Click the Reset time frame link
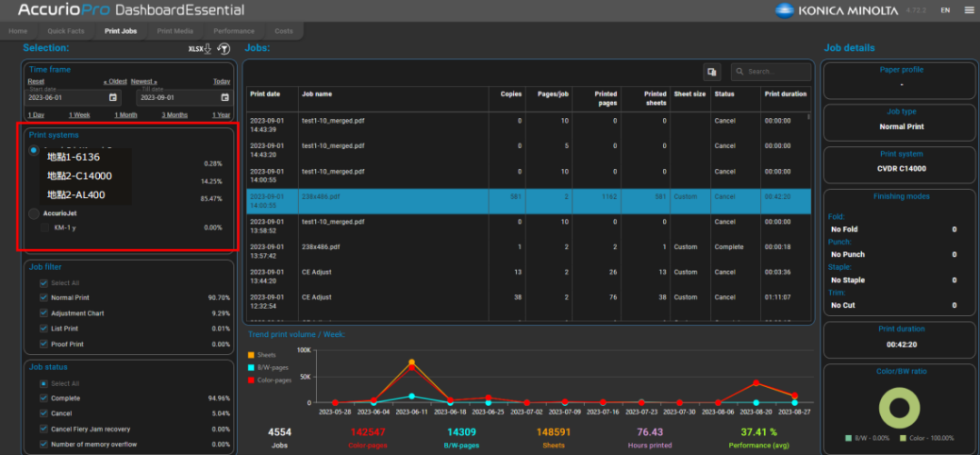The height and width of the screenshot is (455, 980). (36, 81)
